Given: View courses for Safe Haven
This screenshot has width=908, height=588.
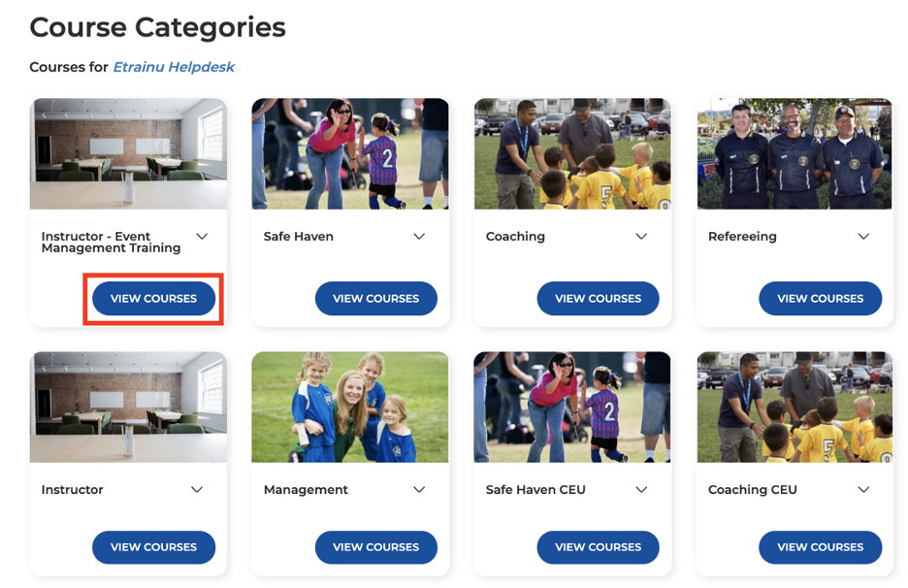Looking at the screenshot, I should [375, 299].
